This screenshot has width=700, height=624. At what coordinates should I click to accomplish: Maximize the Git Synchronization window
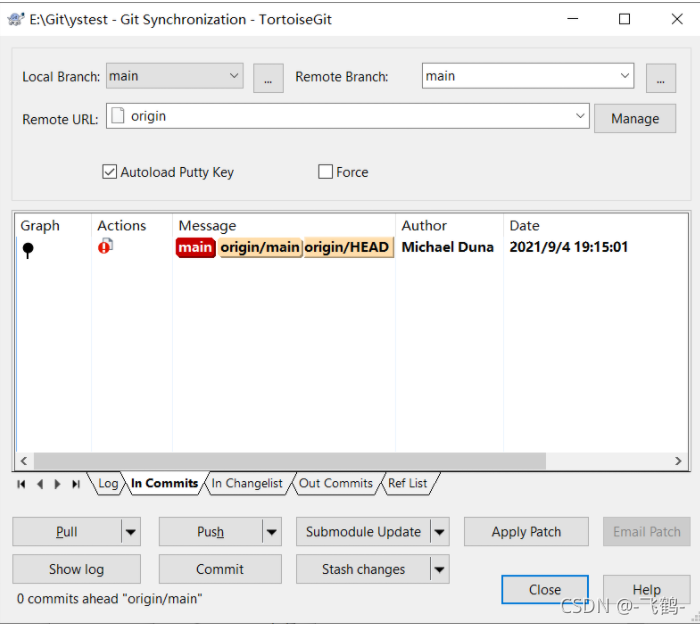[625, 19]
